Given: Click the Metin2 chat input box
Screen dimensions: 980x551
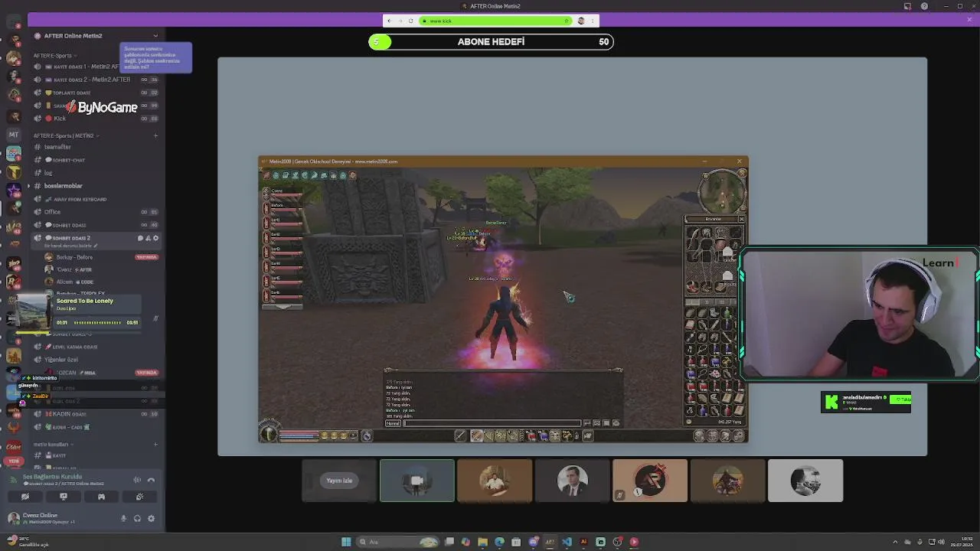Looking at the screenshot, I should (492, 423).
